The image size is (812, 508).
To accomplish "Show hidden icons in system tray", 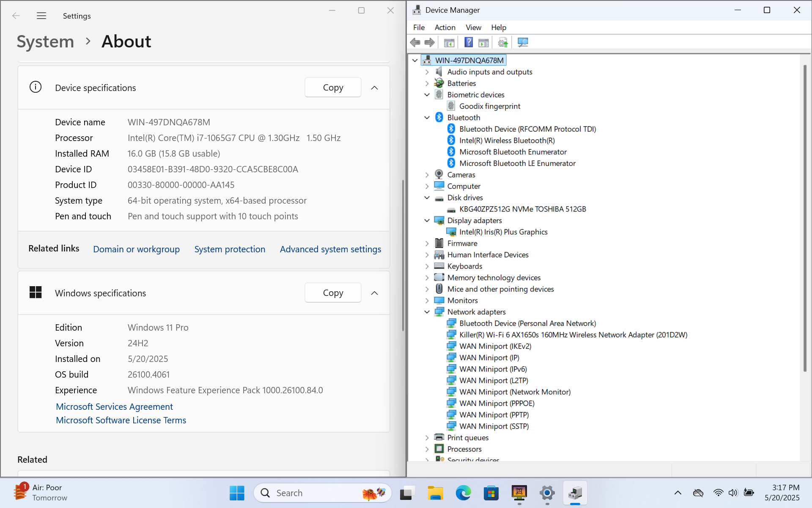I will click(x=678, y=493).
